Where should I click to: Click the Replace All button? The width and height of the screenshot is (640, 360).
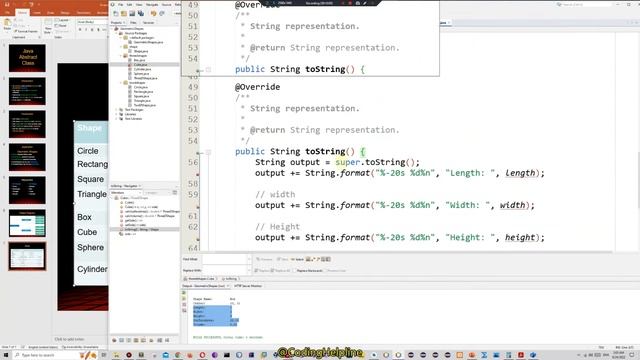coord(280,271)
